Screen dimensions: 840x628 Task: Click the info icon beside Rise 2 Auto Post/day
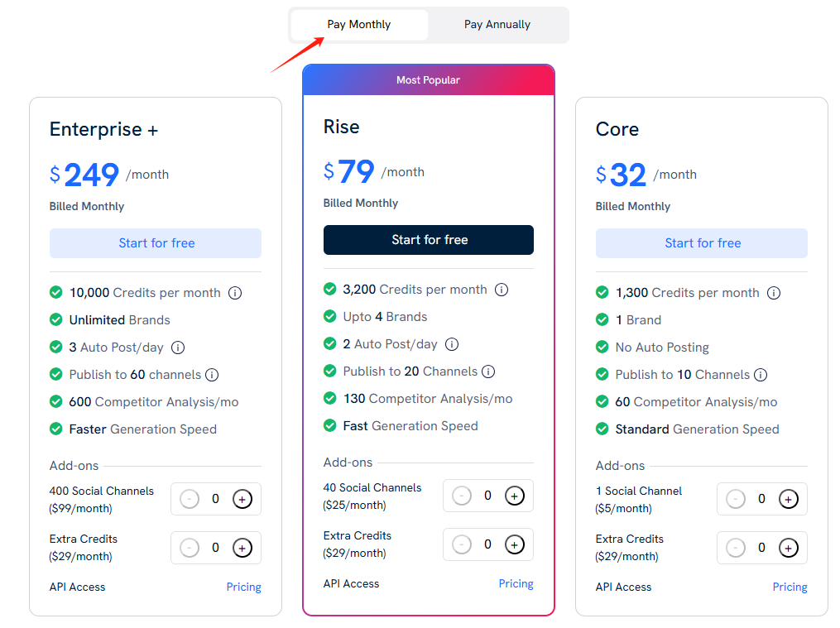[x=451, y=344]
